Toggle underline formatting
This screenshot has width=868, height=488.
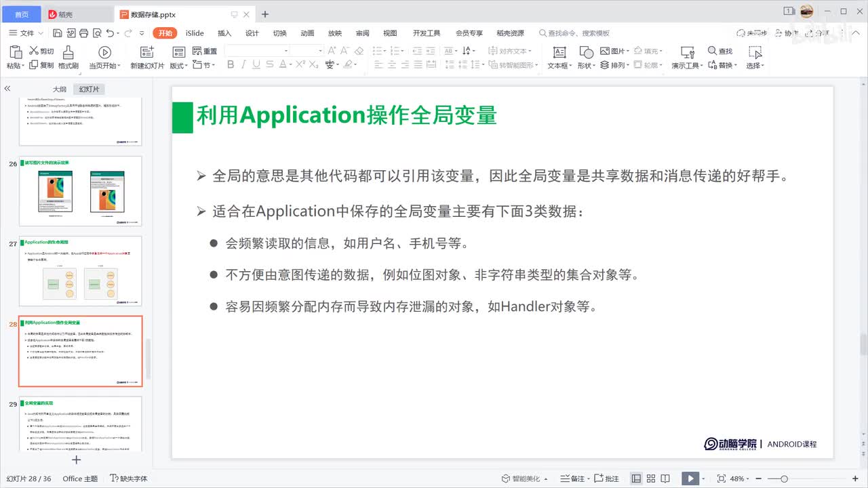click(257, 64)
